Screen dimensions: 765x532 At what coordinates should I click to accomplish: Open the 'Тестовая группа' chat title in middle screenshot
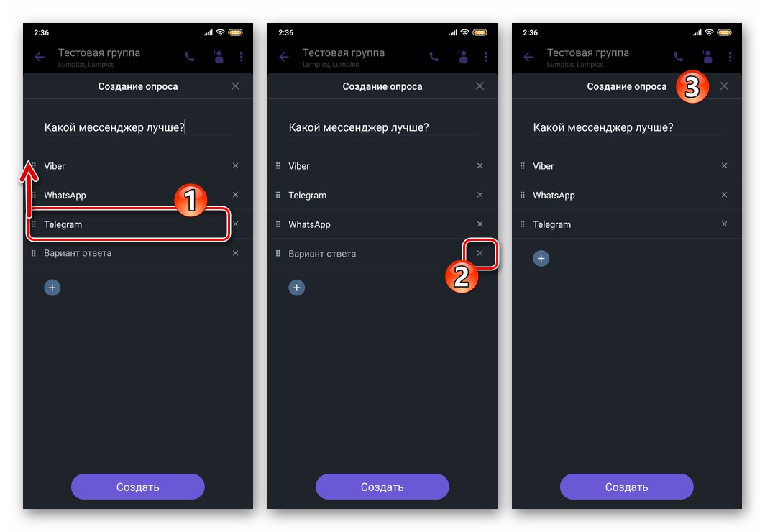[x=344, y=52]
